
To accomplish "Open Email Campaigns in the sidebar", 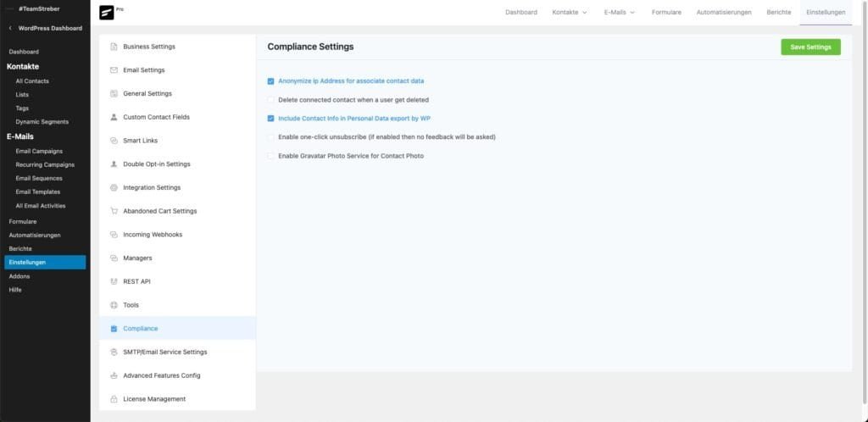I will coord(39,151).
